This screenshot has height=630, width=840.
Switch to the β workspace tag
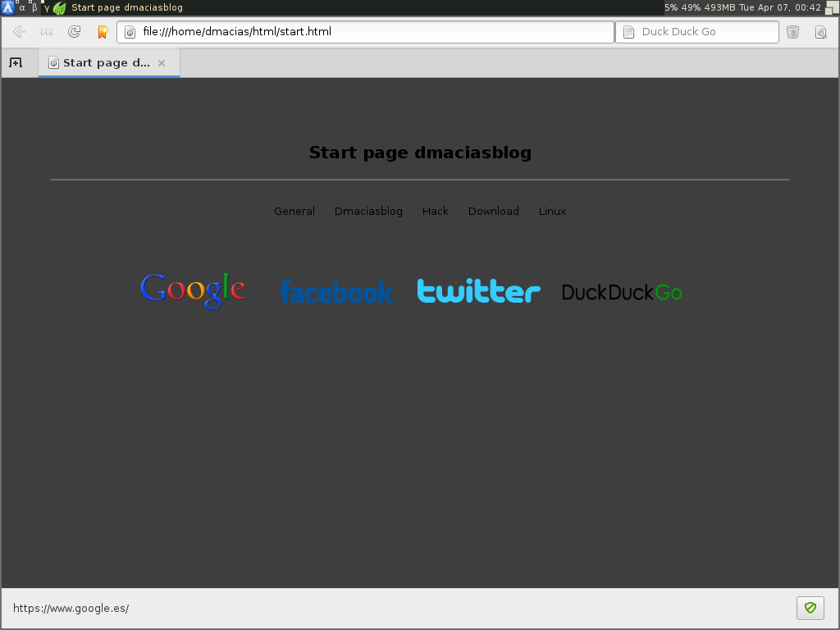34,7
